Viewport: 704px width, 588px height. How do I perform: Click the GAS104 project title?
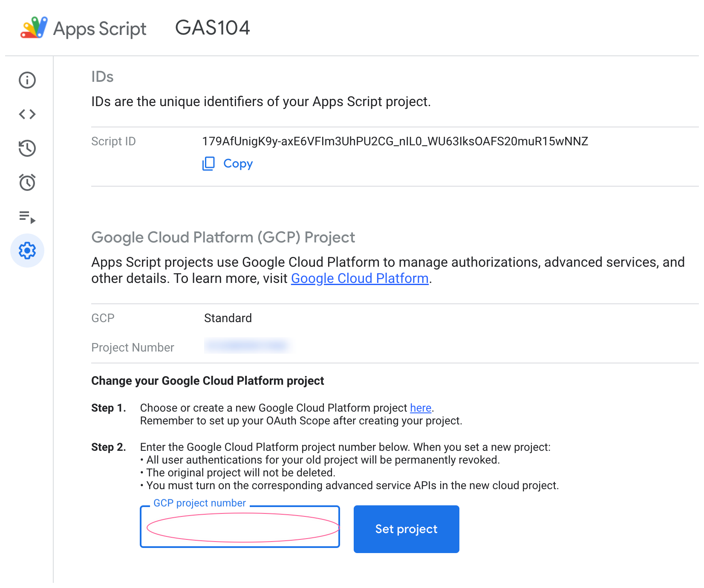click(x=212, y=28)
